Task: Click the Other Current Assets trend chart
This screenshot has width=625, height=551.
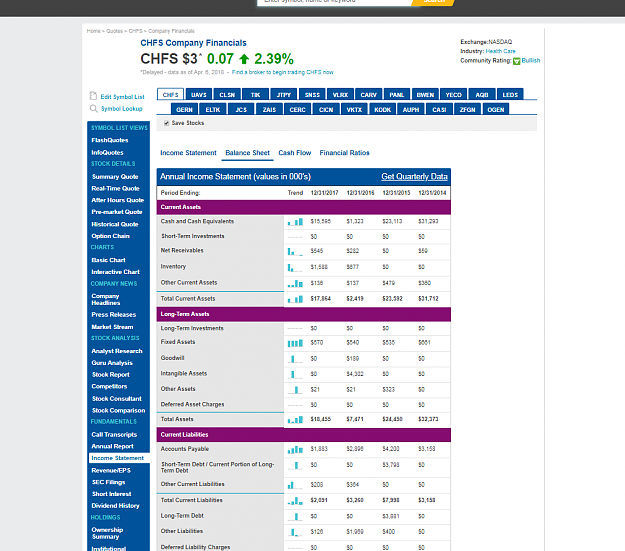Action: (295, 283)
